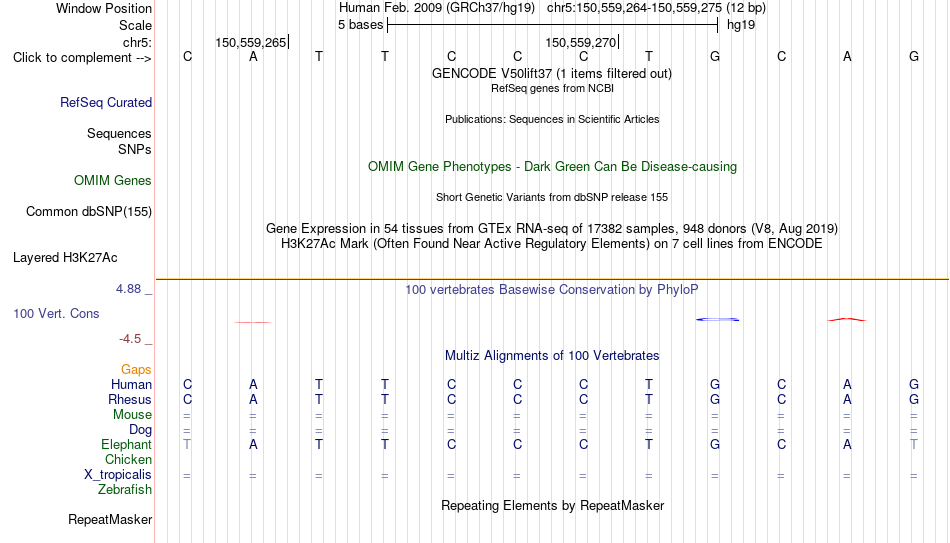Click the 150,559,265 coordinate marker
This screenshot has width=950, height=543.
click(x=251, y=42)
